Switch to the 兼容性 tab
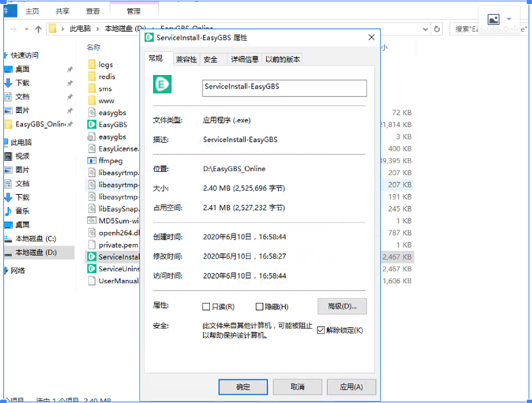Viewport: 532px width, 403px height. click(x=186, y=60)
